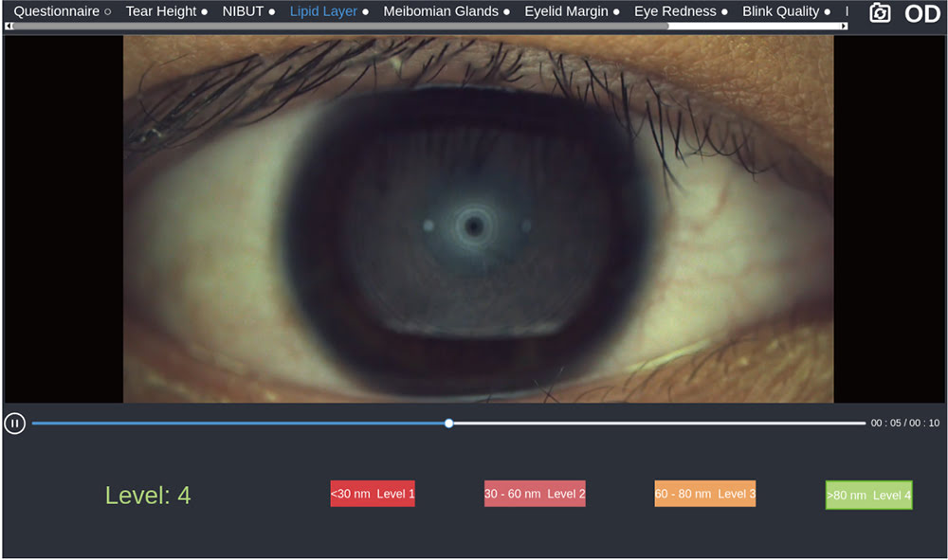Click the eye video frame
This screenshot has height=560, width=948.
[x=478, y=220]
